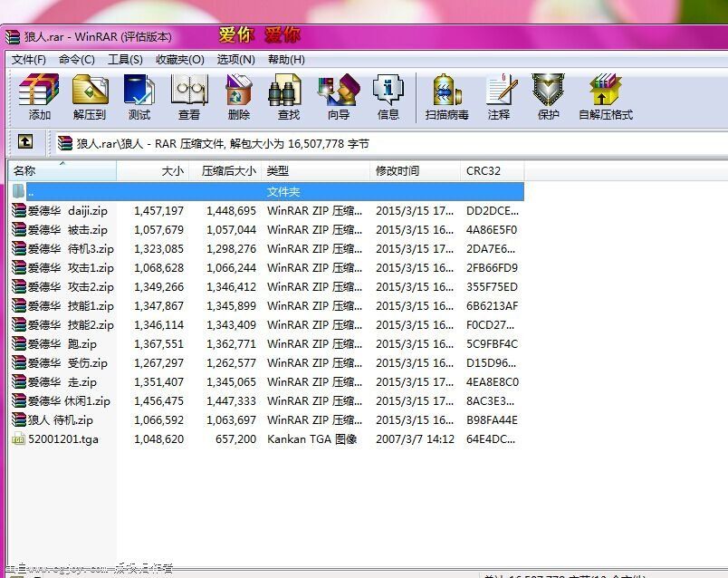Open the 帮助 menu
Viewport: 728px width, 578px height.
[288, 59]
